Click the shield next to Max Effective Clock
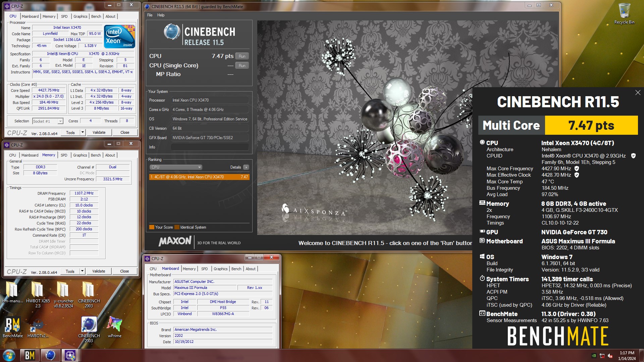644x362 pixels. [577, 175]
